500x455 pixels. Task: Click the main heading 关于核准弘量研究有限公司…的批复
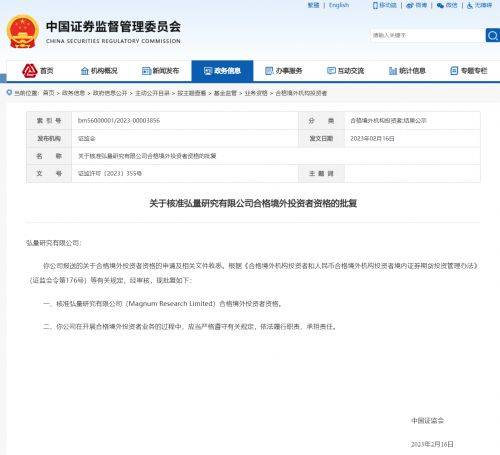(x=253, y=203)
